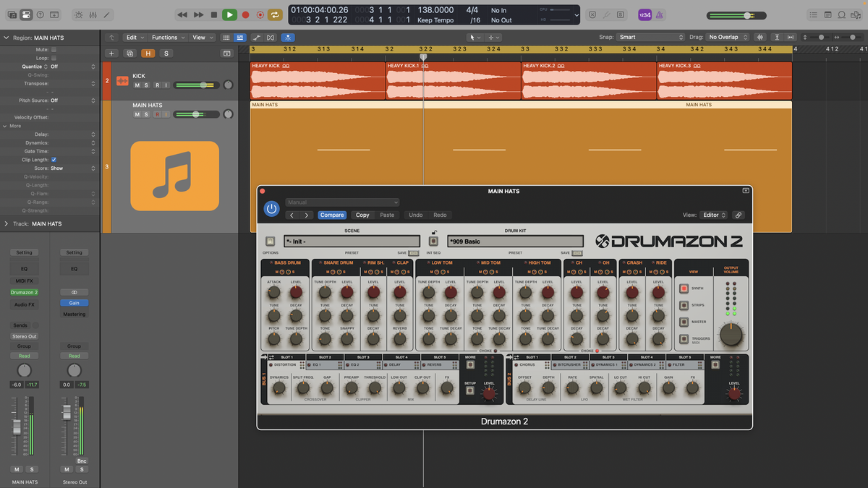Open the plugin View dropdown set to Editor
The height and width of the screenshot is (488, 868).
click(x=713, y=215)
